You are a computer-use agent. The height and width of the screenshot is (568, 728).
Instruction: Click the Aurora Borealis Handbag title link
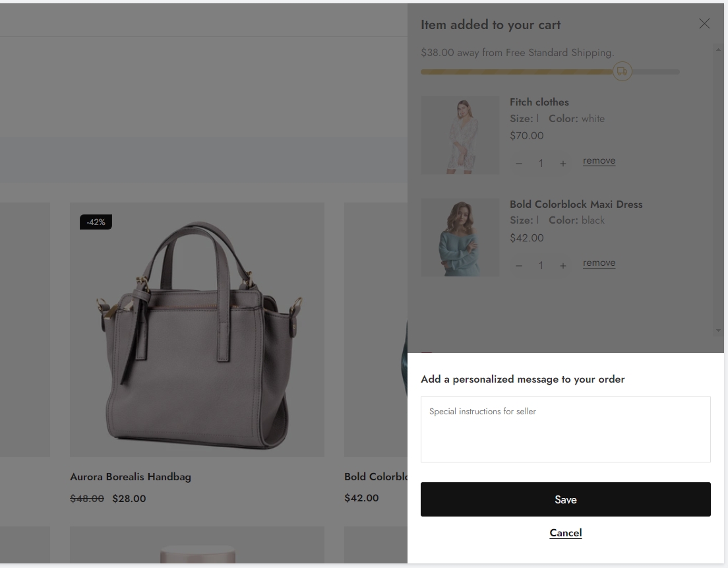(131, 477)
